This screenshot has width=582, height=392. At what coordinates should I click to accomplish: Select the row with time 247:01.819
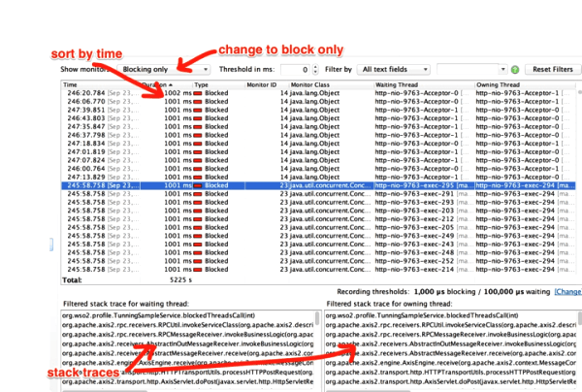click(318, 151)
